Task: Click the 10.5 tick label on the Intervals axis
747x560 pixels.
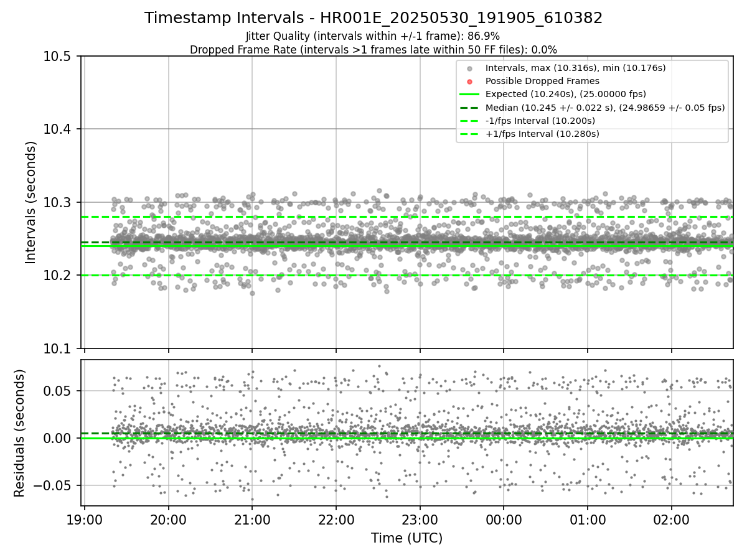Action: pyautogui.click(x=58, y=57)
